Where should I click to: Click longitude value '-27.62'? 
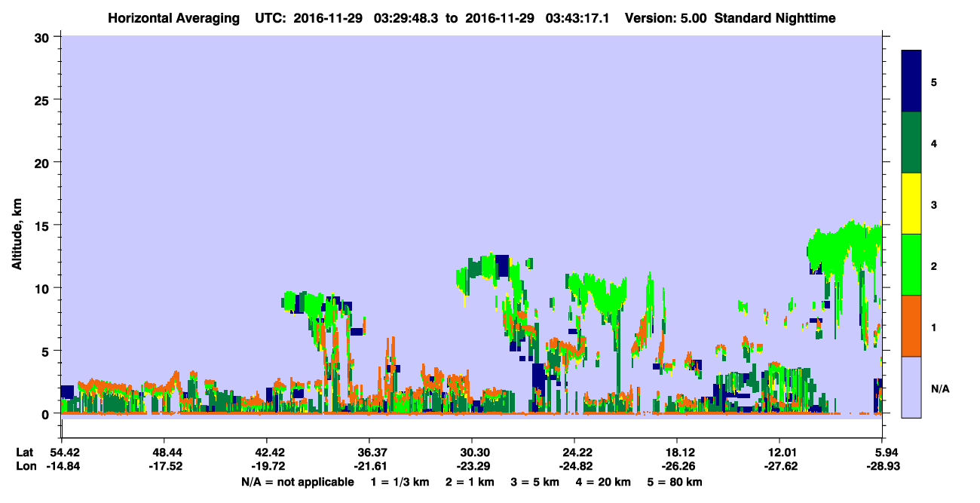click(x=779, y=466)
